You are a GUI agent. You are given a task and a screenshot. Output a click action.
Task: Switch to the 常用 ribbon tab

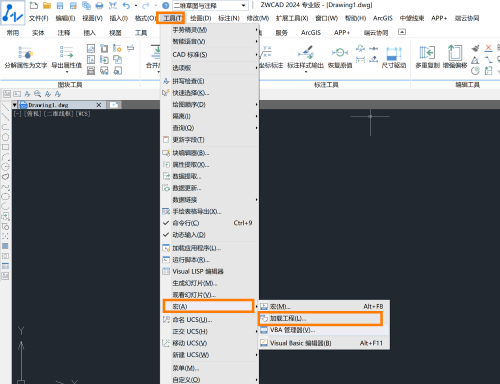click(x=13, y=32)
